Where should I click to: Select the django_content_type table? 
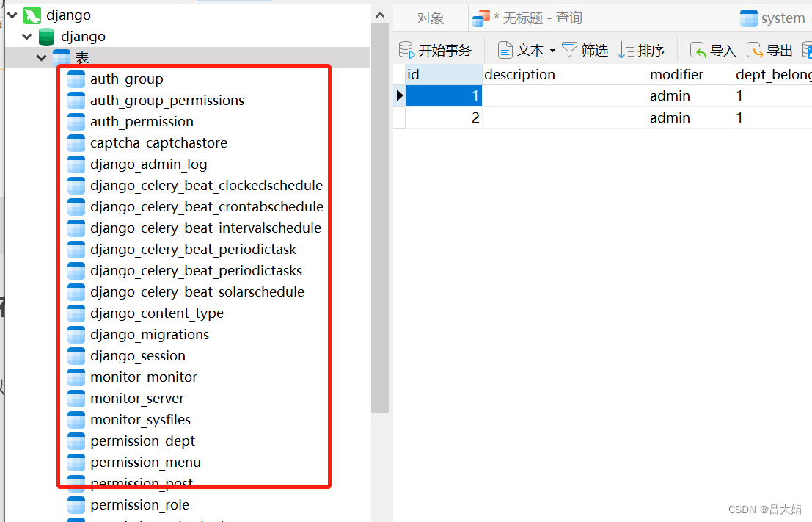(157, 313)
